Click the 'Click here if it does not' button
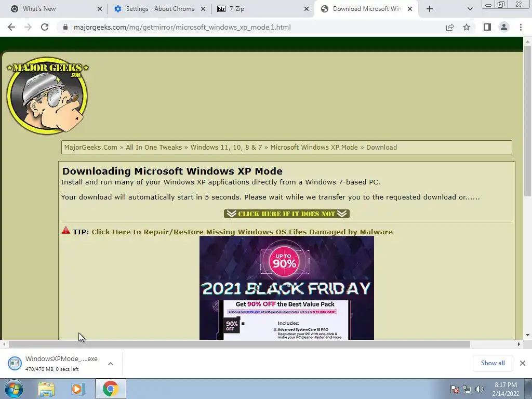 coord(287,214)
